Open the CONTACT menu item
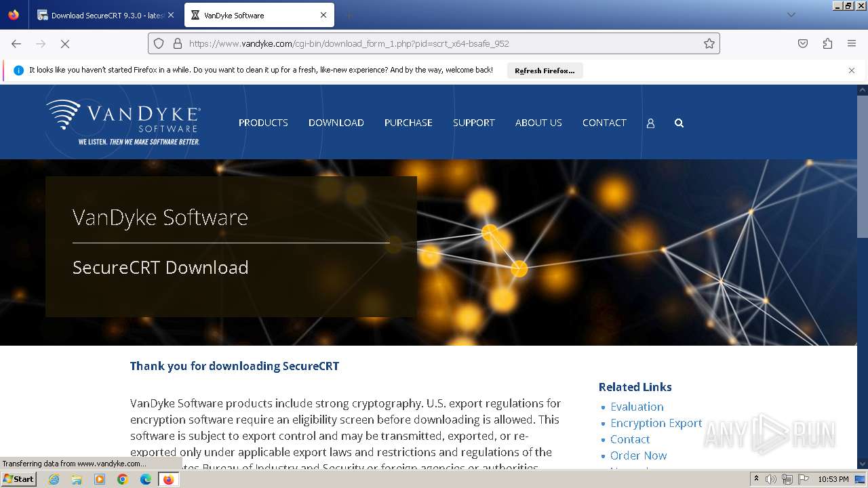 point(604,123)
